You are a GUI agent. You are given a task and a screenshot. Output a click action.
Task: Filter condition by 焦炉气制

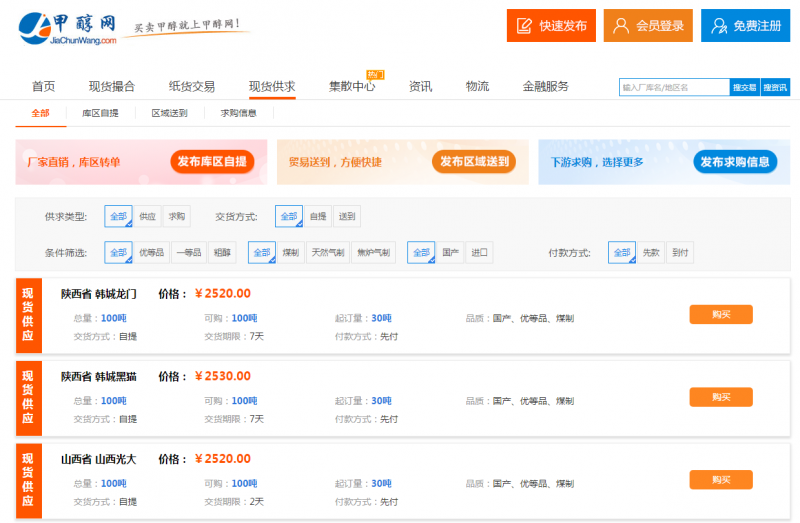[x=373, y=253]
